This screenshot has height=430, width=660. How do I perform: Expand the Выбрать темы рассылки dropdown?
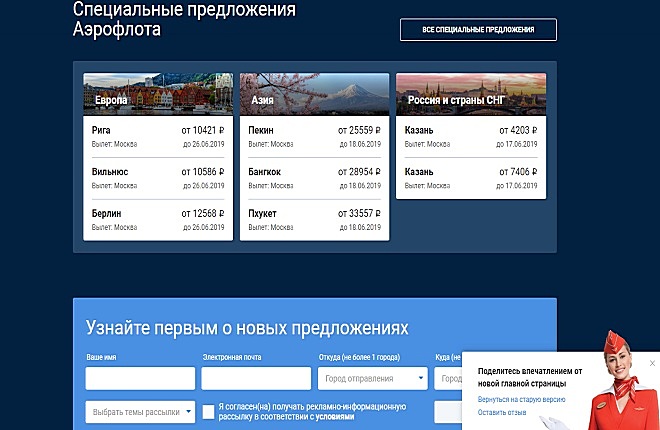pyautogui.click(x=140, y=412)
